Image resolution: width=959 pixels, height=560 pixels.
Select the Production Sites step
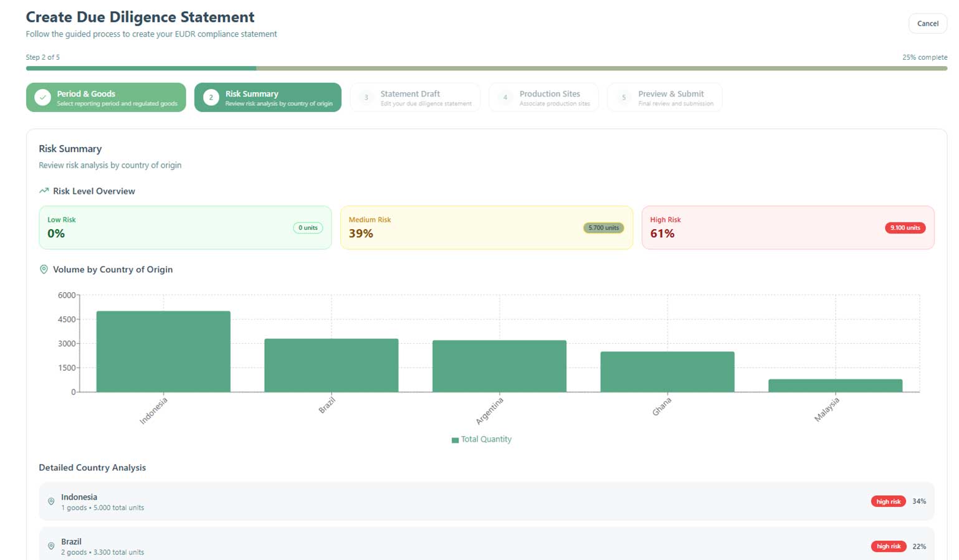point(543,98)
